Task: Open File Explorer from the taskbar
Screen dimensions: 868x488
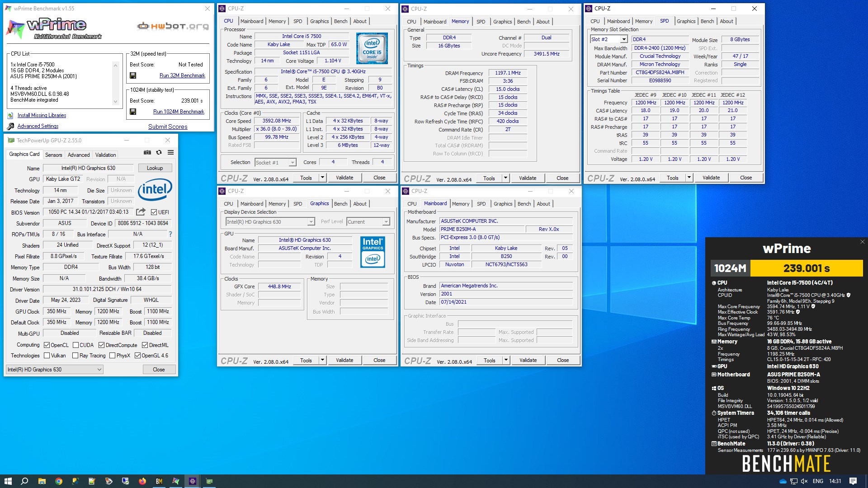Action: [x=42, y=481]
